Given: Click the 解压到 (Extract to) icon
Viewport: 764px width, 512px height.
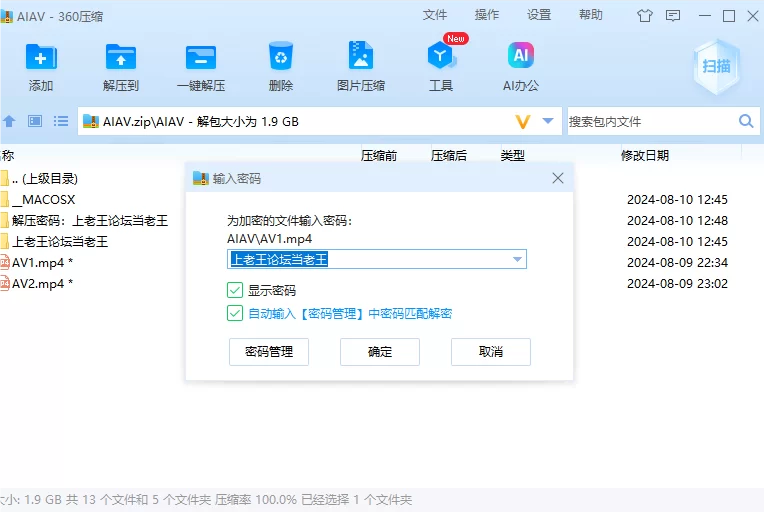Looking at the screenshot, I should [121, 58].
